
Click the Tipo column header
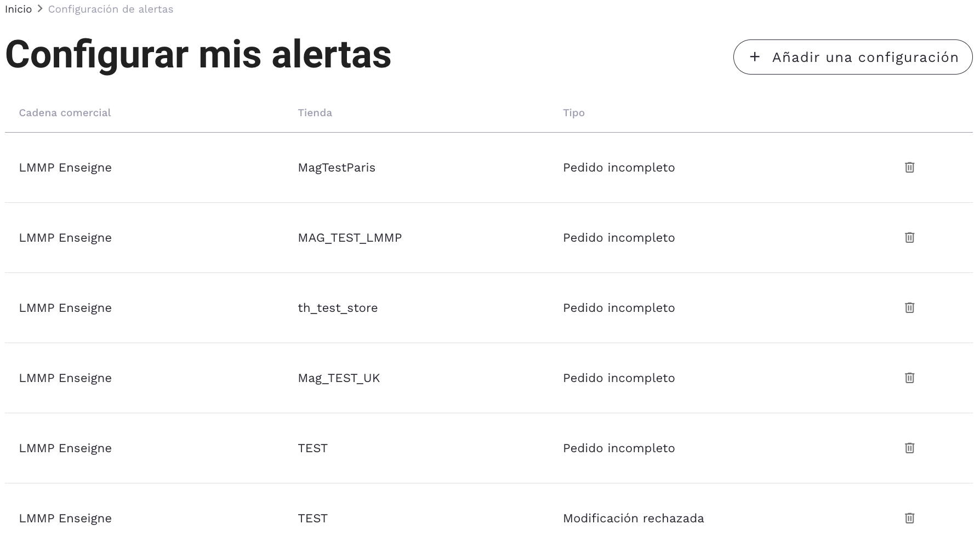(x=573, y=113)
